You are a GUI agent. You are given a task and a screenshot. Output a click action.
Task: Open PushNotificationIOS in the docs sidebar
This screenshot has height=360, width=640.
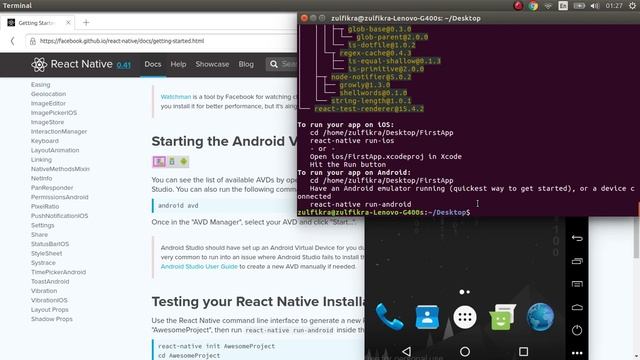coord(60,216)
